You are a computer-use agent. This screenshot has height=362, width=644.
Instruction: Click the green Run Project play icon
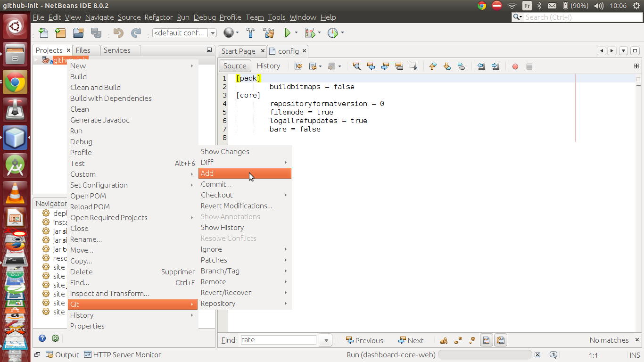pos(288,33)
